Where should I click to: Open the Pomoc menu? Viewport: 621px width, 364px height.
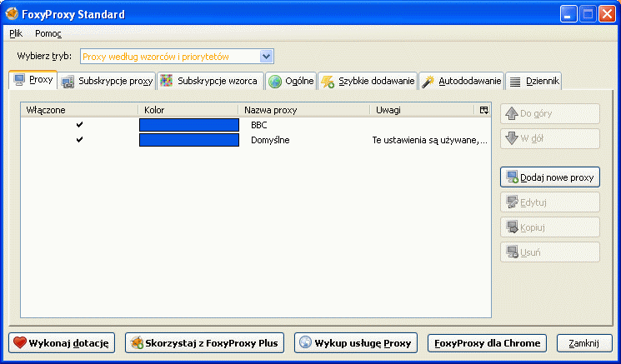[48, 33]
